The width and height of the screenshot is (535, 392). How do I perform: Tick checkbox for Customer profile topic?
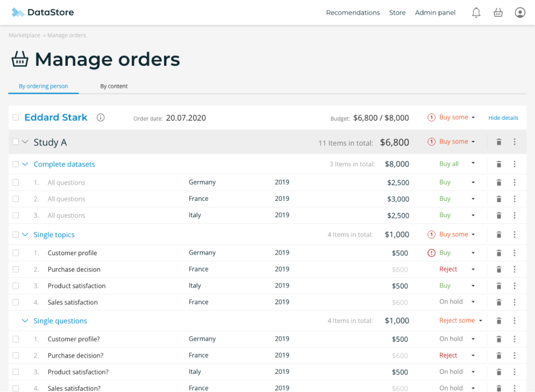point(16,253)
